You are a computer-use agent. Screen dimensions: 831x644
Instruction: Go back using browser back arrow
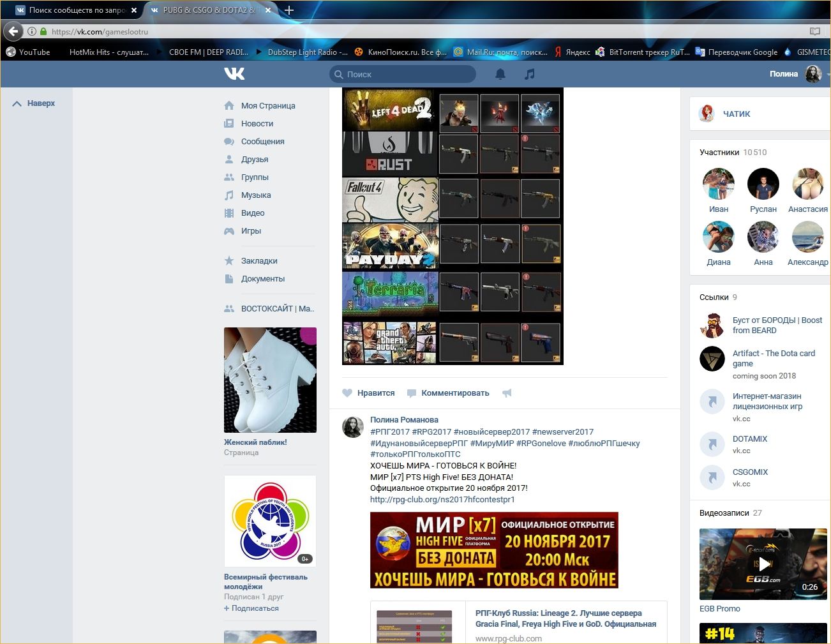coord(13,31)
